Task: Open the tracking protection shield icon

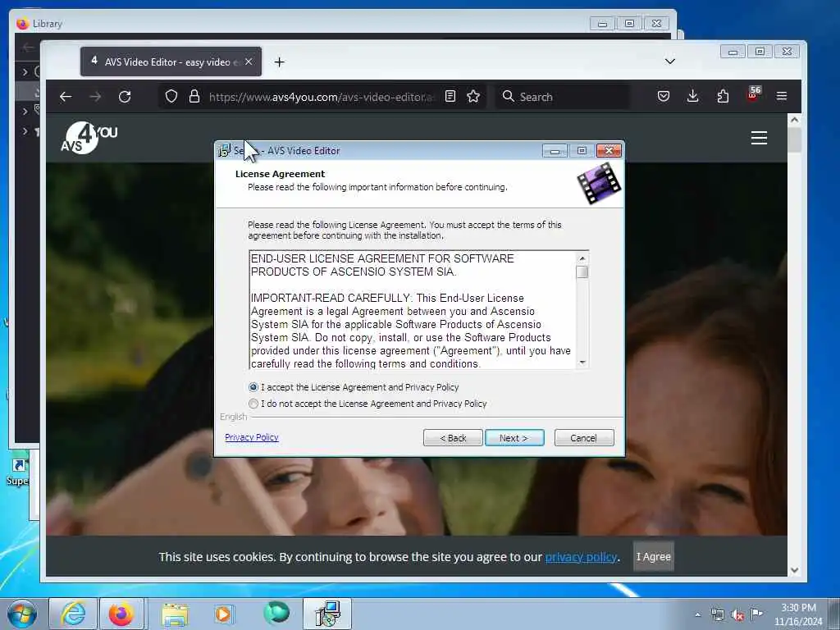Action: (171, 97)
